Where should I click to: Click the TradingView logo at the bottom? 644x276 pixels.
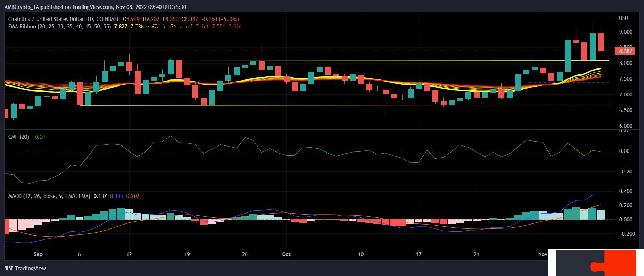(25, 269)
